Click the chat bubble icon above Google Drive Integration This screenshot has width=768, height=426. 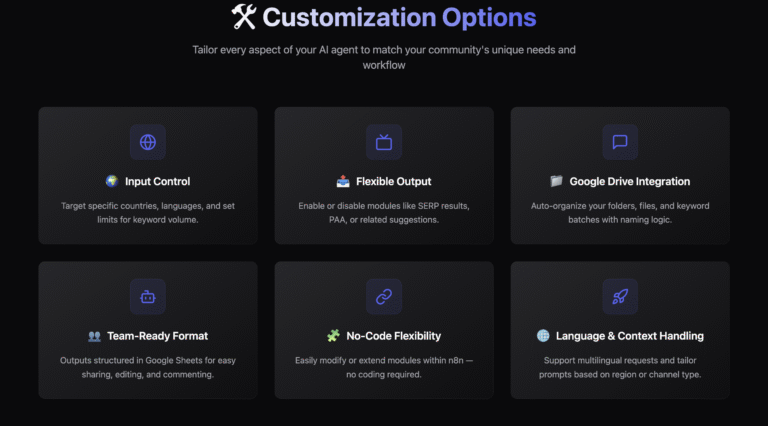point(620,142)
